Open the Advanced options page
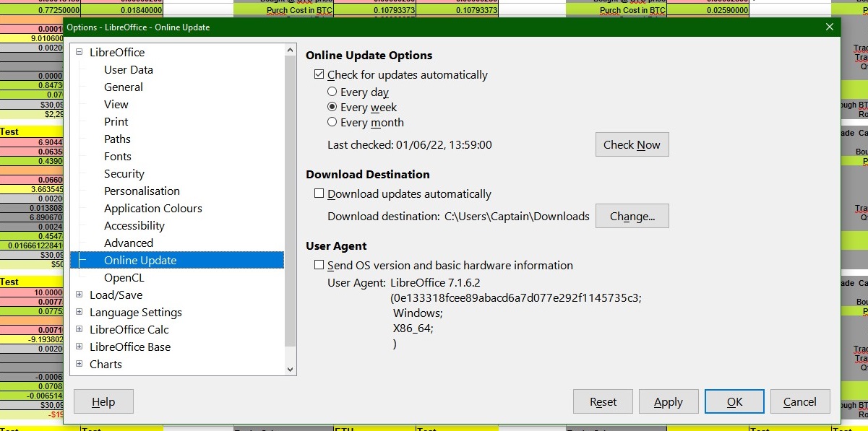 coord(129,243)
